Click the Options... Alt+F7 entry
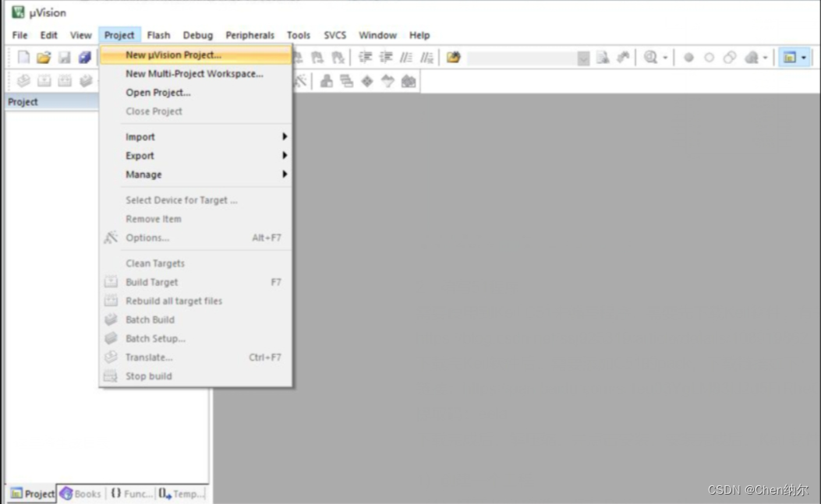821x504 pixels. point(196,238)
